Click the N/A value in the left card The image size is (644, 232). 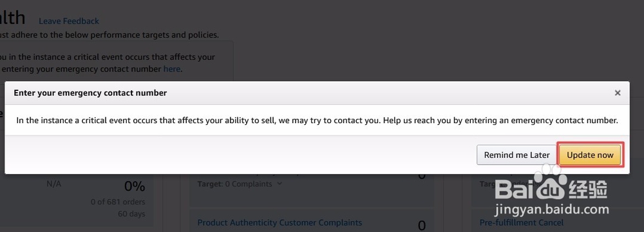[x=54, y=184]
